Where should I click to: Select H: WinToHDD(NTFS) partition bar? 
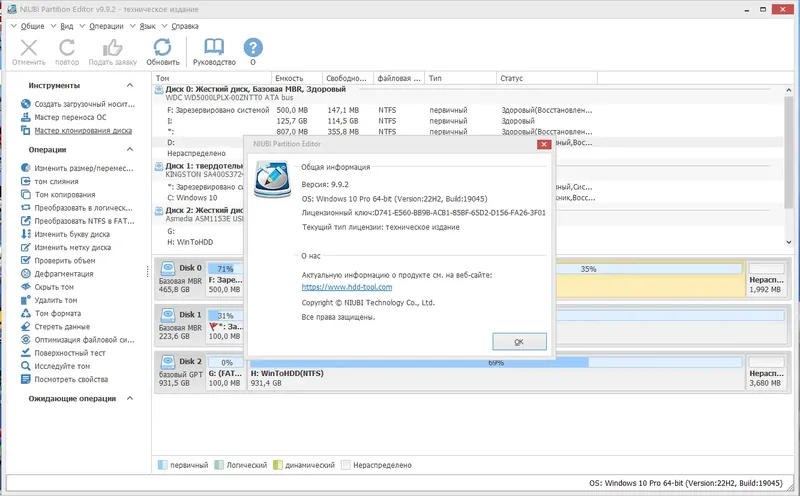point(495,373)
